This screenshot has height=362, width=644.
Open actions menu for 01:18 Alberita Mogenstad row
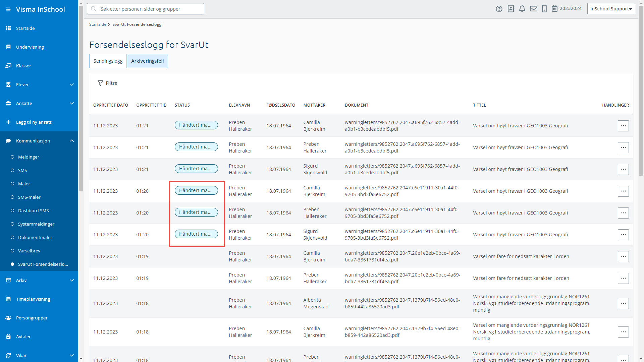(623, 303)
